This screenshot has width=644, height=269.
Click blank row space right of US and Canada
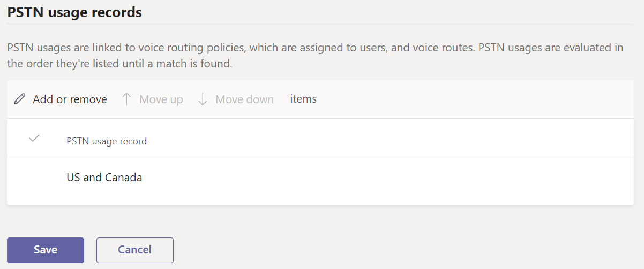[x=375, y=178]
